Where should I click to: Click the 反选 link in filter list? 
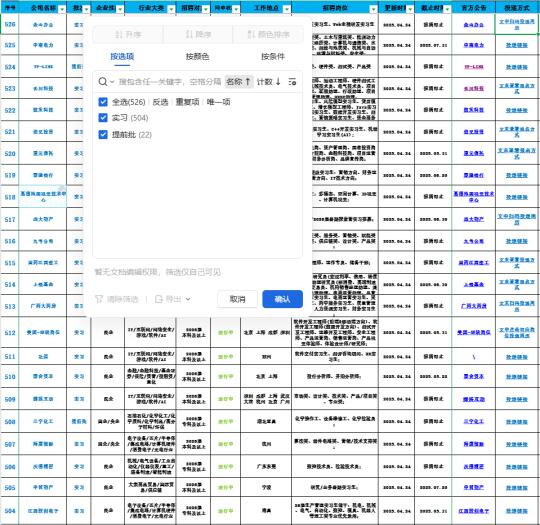160,102
